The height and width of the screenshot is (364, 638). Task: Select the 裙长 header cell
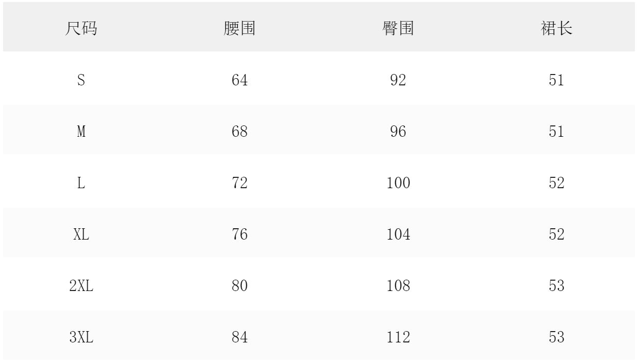coord(557,29)
